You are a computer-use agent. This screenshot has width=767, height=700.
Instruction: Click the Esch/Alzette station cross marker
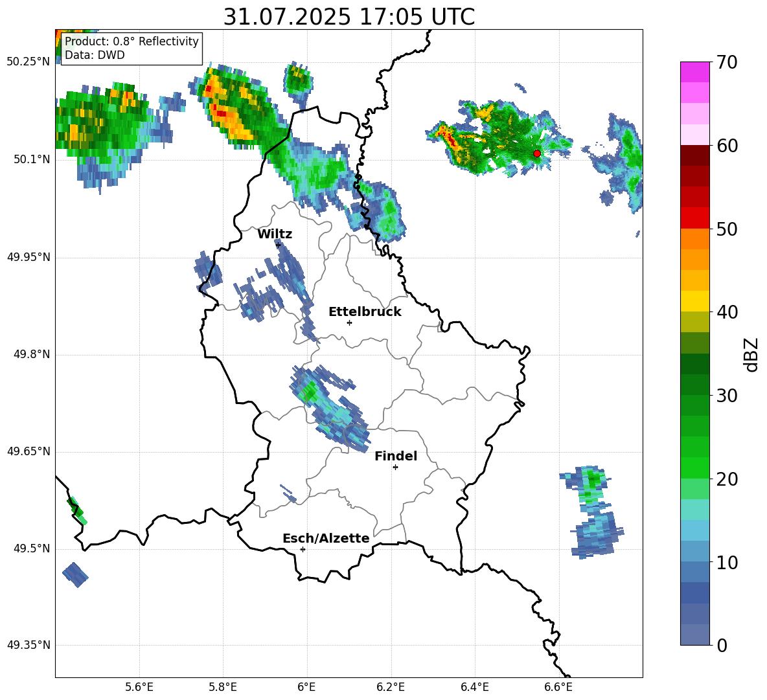pyautogui.click(x=303, y=549)
